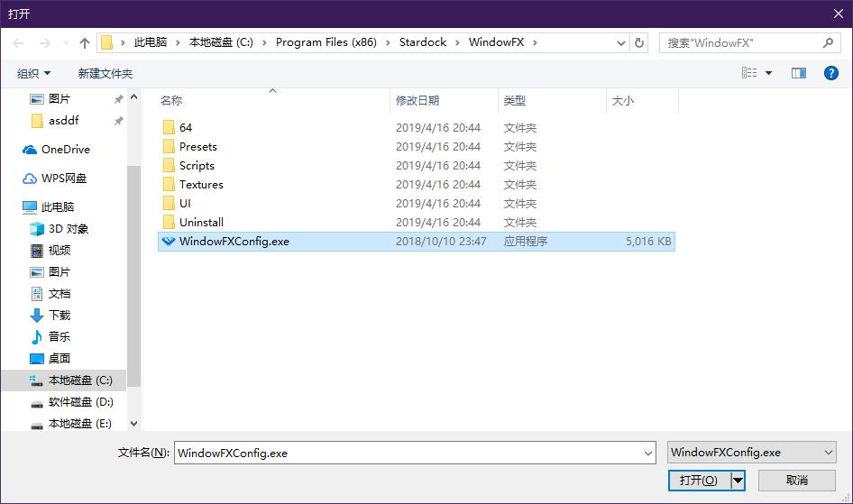Expand the 文件名 combo dropdown arrow

pyautogui.click(x=648, y=453)
